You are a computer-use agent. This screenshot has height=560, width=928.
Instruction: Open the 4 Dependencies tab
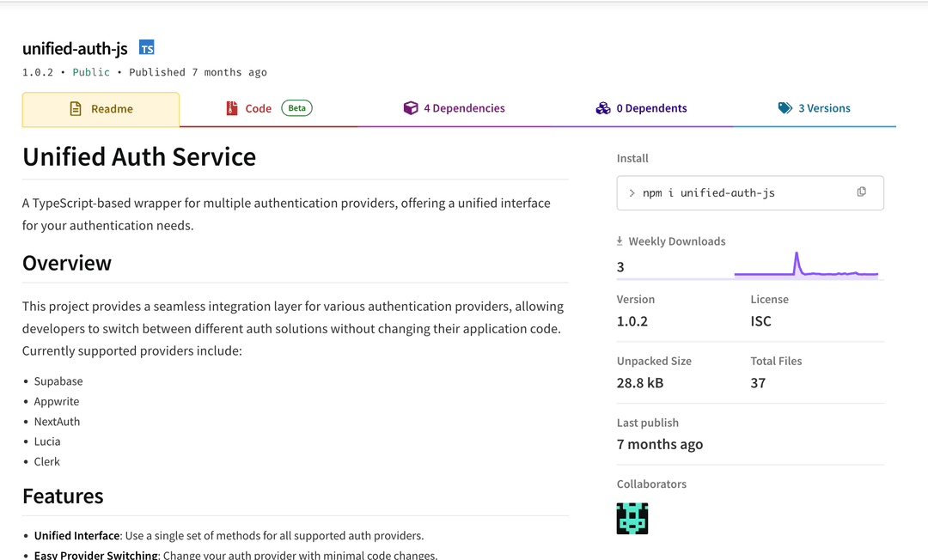click(x=454, y=109)
